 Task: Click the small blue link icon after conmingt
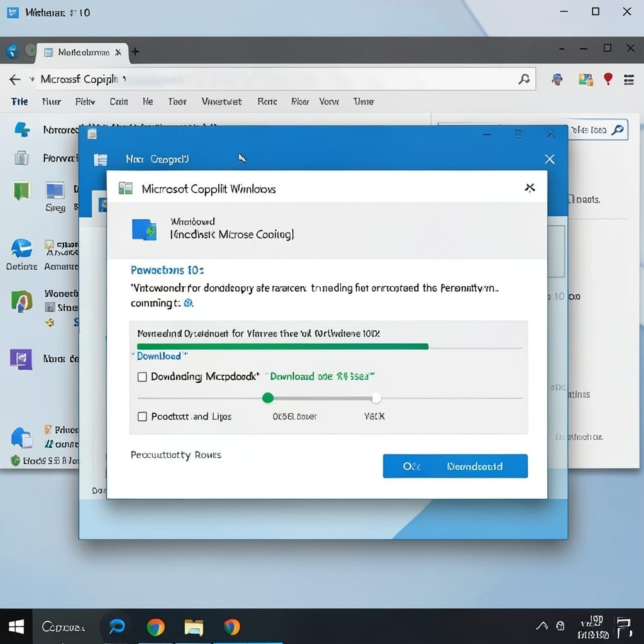(x=189, y=303)
